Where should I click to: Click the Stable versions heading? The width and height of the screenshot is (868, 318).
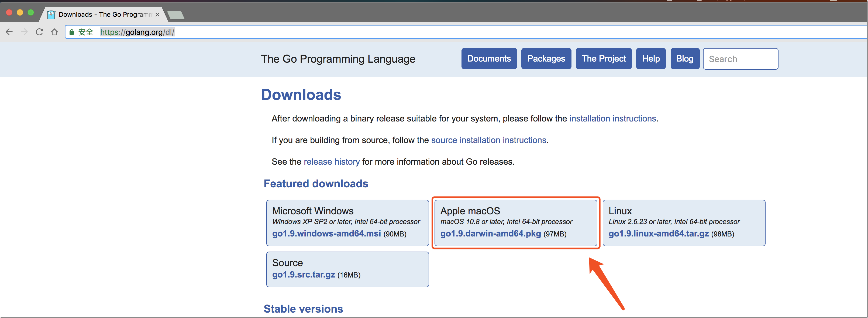[x=303, y=309]
